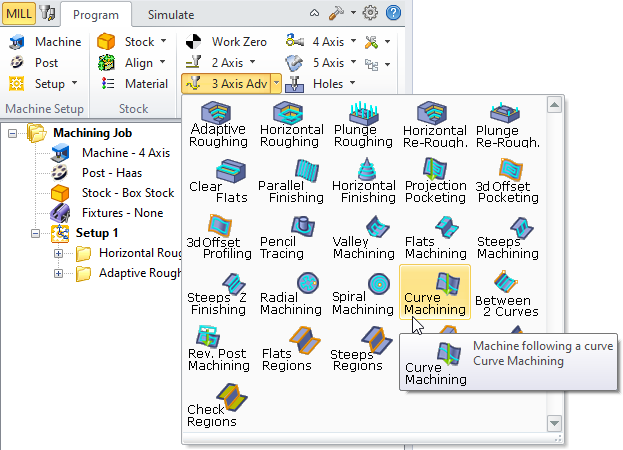
Task: Collapse the Setup 1 tree node
Action: click(x=36, y=233)
